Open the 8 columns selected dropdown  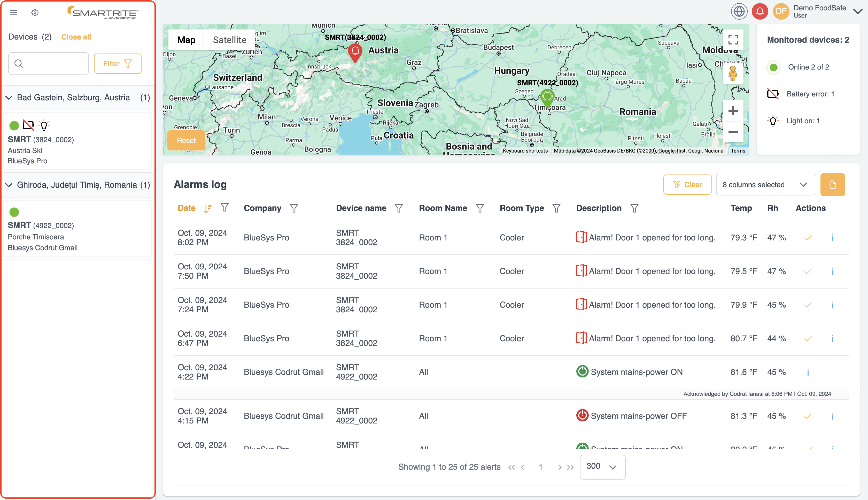pyautogui.click(x=766, y=184)
